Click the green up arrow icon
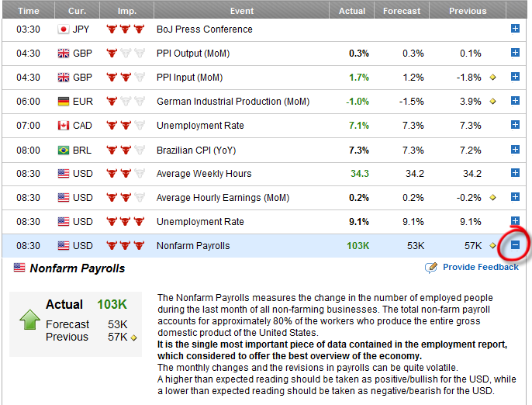Viewport: 532px width, 405px height. tap(29, 320)
